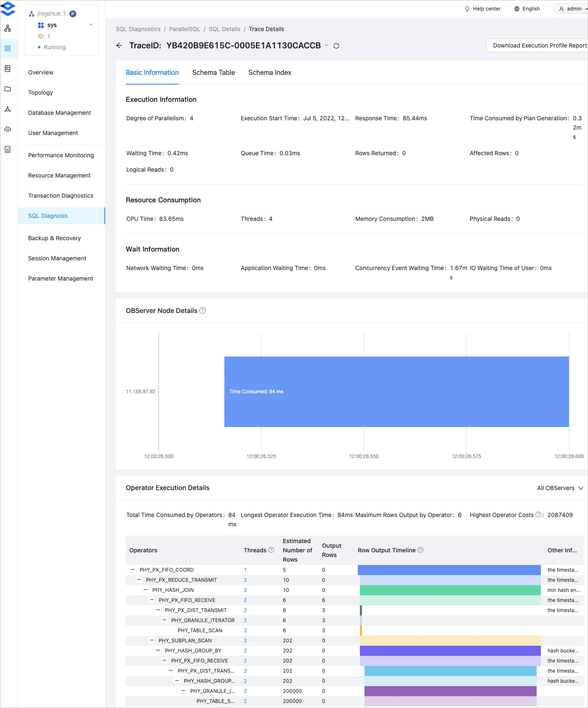Screen dimensions: 588x708
Task: Click the 'min hash en...' info text
Action: (x=564, y=590)
